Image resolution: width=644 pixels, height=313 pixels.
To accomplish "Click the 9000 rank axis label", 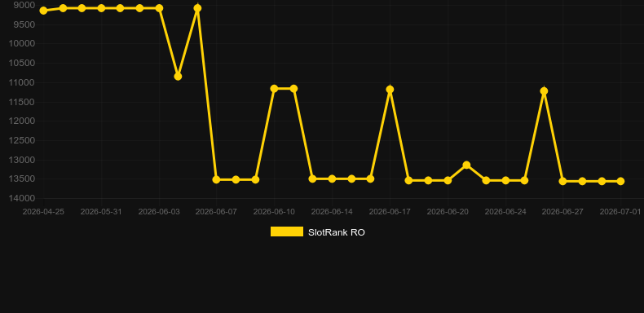I will (x=24, y=5).
